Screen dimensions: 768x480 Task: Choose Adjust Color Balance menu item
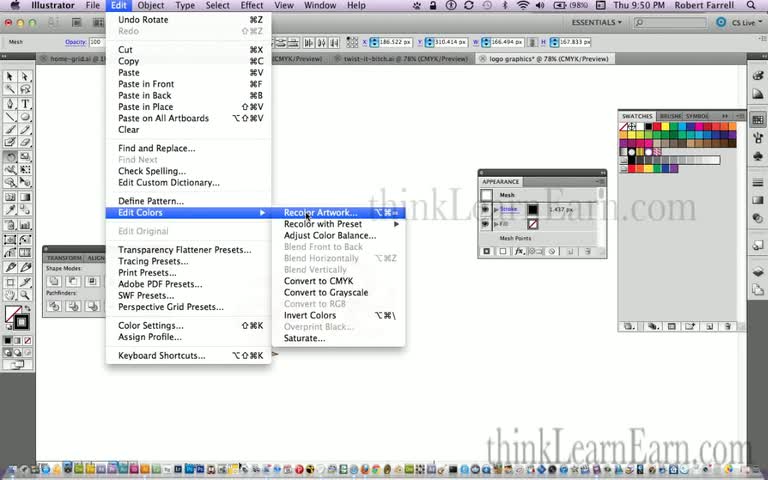coord(338,236)
